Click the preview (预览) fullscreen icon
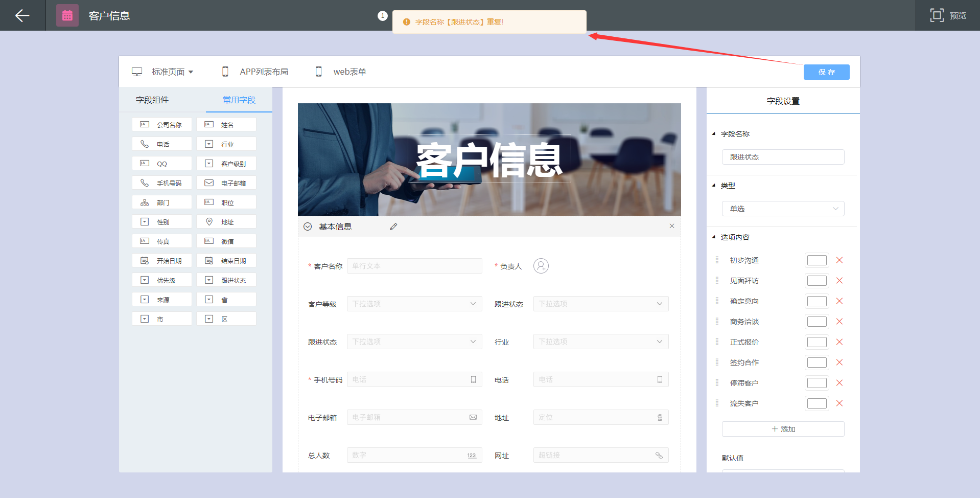This screenshot has width=980, height=498. [937, 15]
